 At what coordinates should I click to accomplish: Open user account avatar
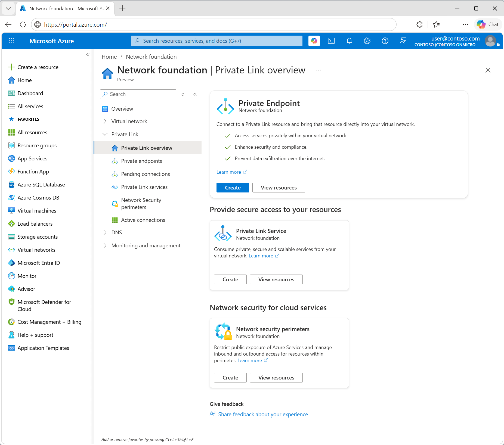[x=490, y=41]
